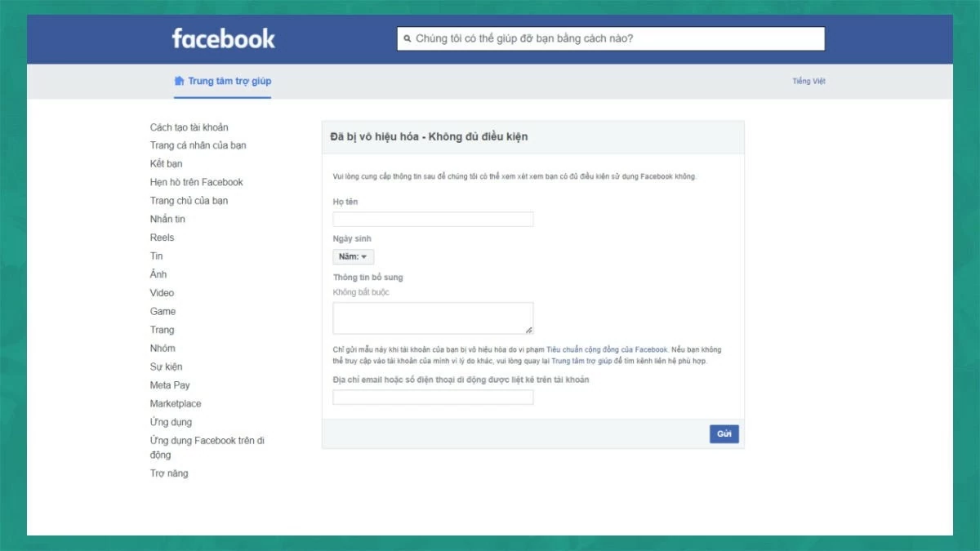Switch to the Trung tâm trợ giúp tab
This screenshot has width=980, height=551.
223,81
